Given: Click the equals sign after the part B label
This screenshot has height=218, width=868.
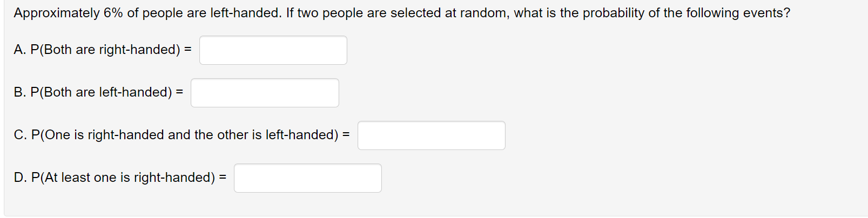Looking at the screenshot, I should (179, 92).
